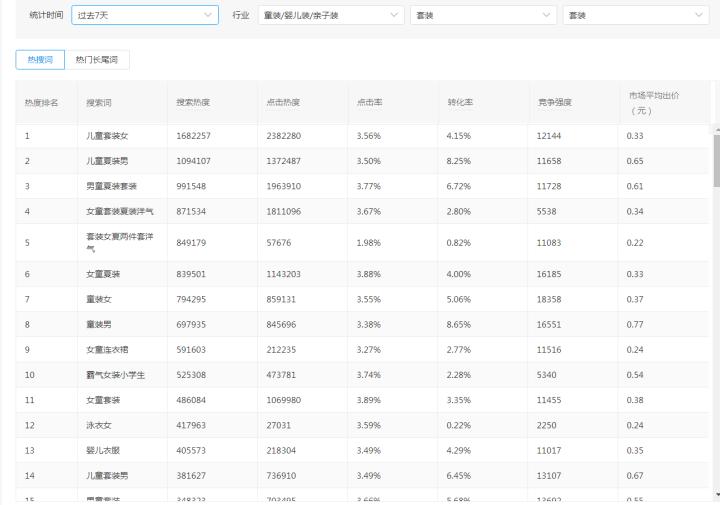Image resolution: width=720 pixels, height=505 pixels.
Task: Open the 套装 dropdown beside the industry selector
Action: point(482,15)
